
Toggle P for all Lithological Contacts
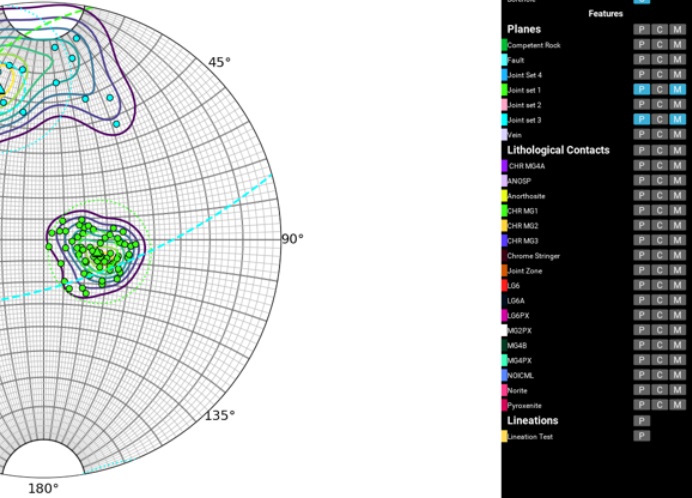[641, 151]
